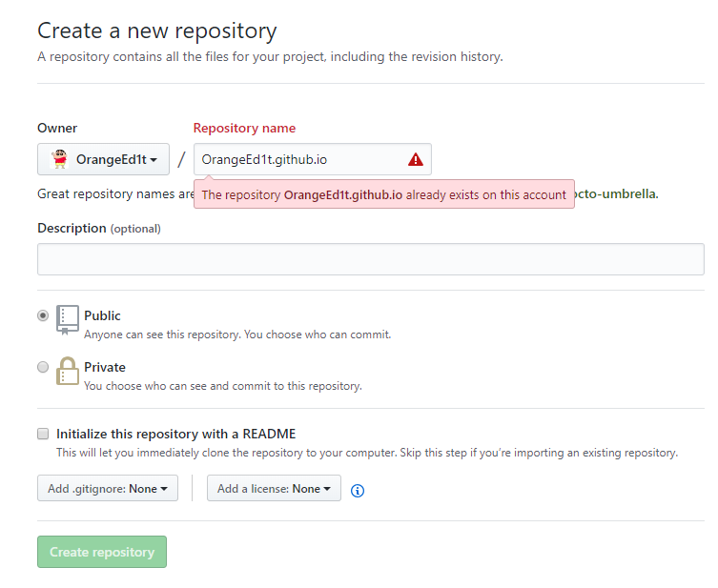
Task: Click the red Repository name label
Action: [244, 128]
